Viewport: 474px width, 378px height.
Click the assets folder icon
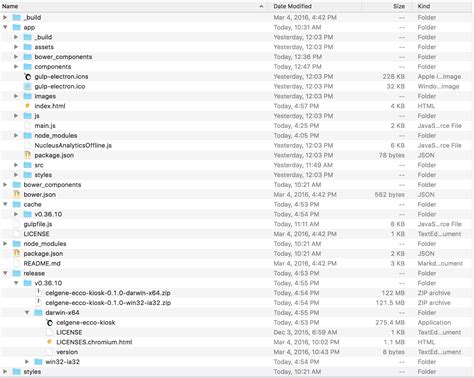[x=28, y=47]
